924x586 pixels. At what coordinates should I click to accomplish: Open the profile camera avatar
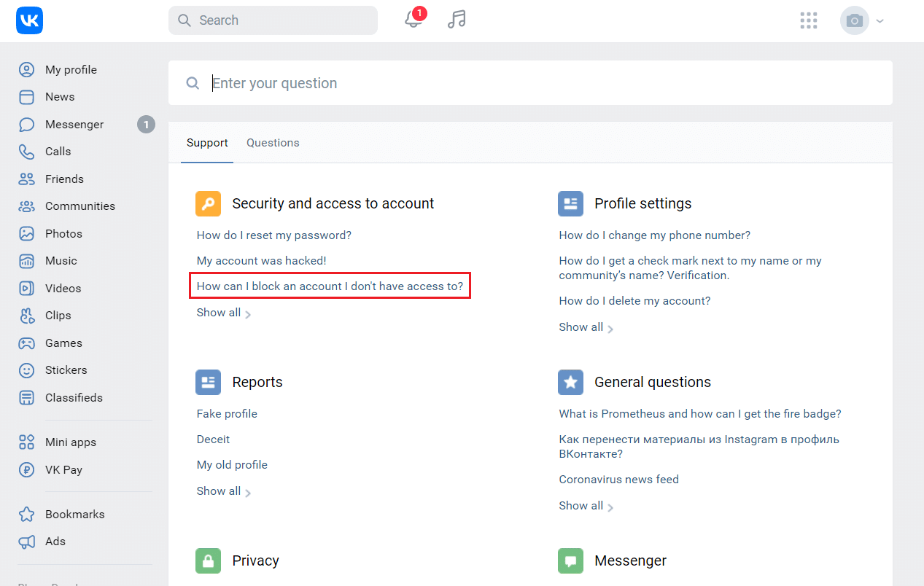tap(855, 20)
